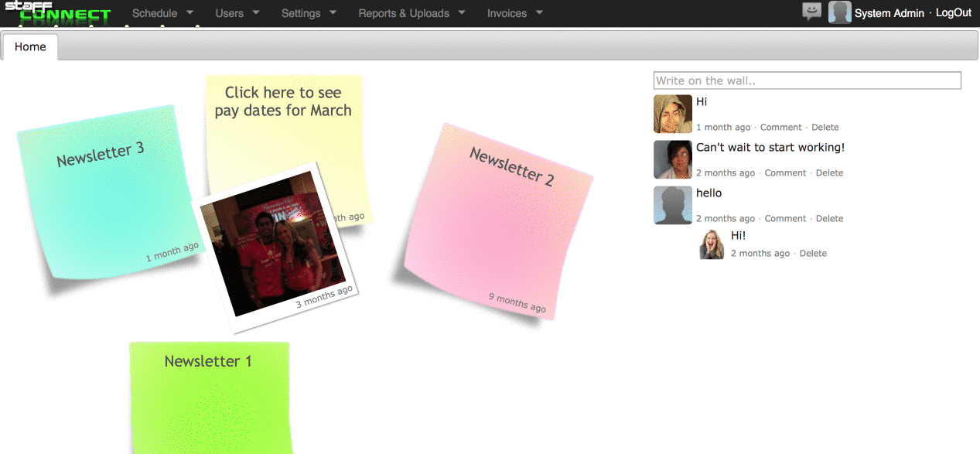
Task: Open the Settings dropdown
Action: (309, 13)
